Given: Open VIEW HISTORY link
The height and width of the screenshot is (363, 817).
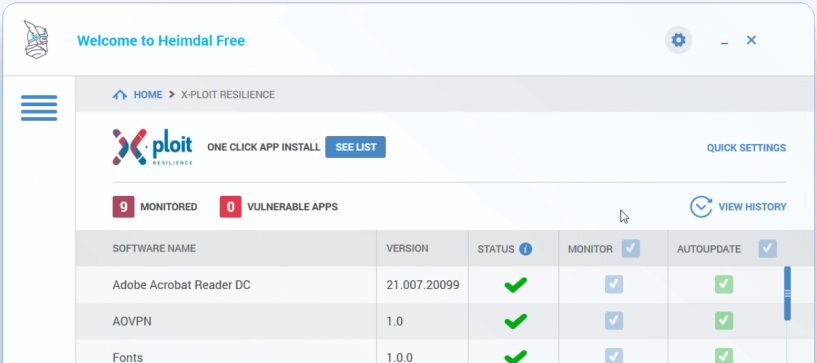Looking at the screenshot, I should click(x=752, y=207).
